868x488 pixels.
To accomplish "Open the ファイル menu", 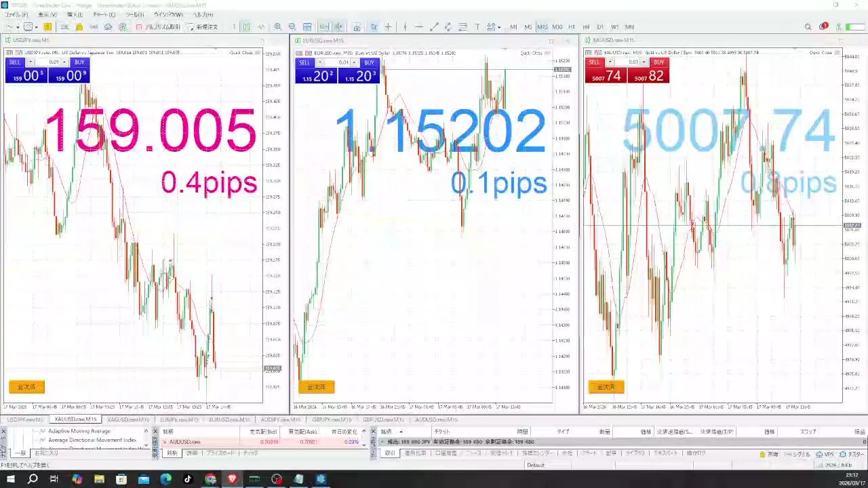I will pyautogui.click(x=16, y=14).
